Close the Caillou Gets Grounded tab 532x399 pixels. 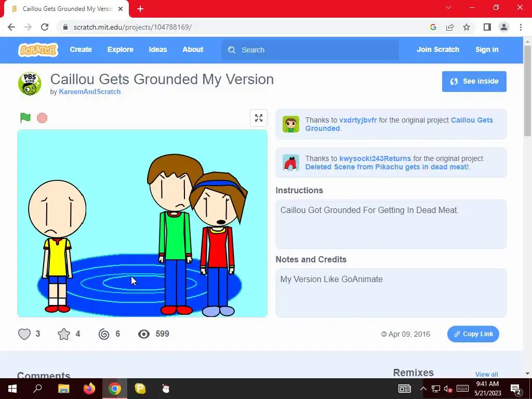point(121,9)
